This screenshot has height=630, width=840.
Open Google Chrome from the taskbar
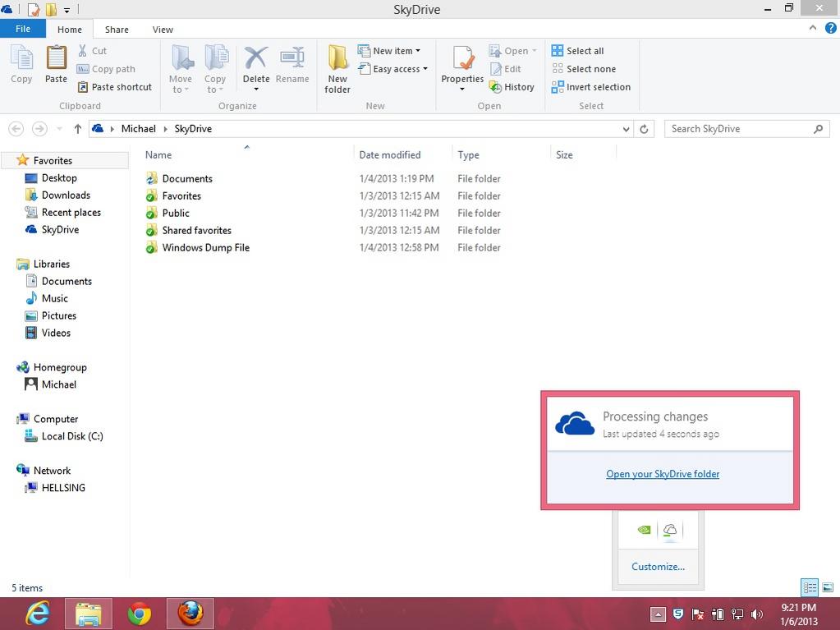tap(140, 614)
